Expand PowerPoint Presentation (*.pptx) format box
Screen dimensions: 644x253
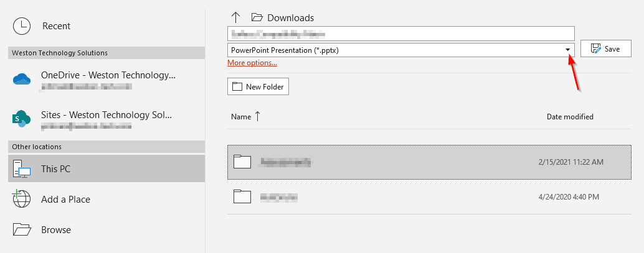(401, 50)
